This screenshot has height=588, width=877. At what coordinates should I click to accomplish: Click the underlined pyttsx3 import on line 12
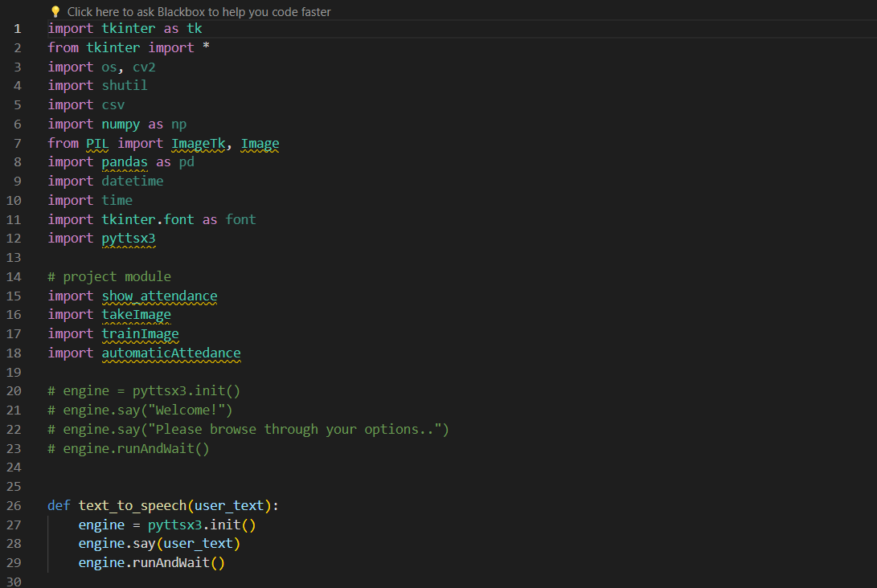[128, 238]
